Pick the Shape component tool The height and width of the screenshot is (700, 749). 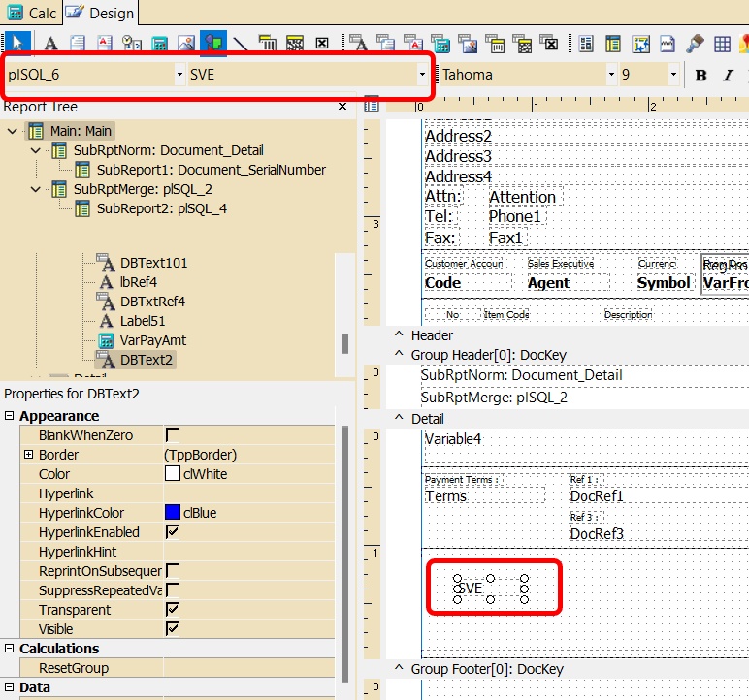click(213, 44)
